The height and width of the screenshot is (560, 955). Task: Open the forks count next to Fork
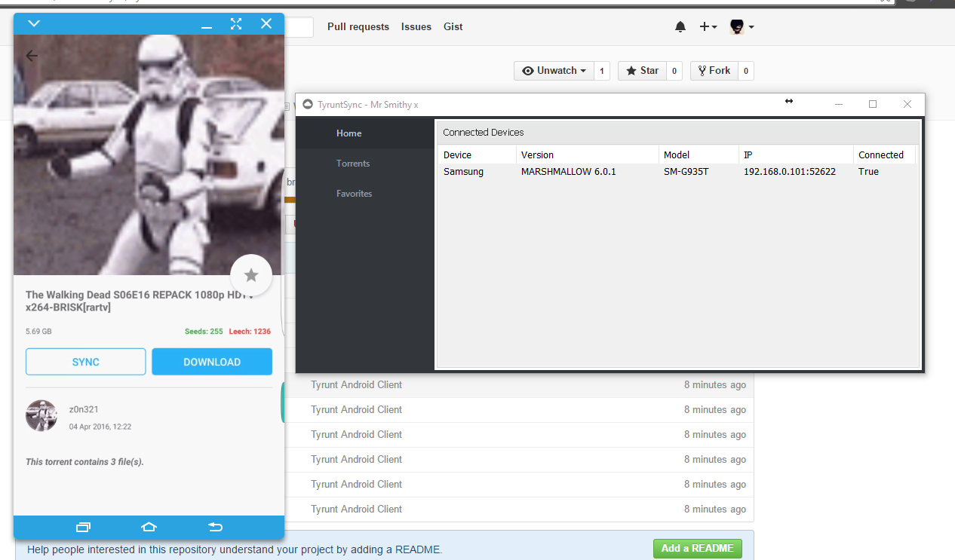coord(745,71)
